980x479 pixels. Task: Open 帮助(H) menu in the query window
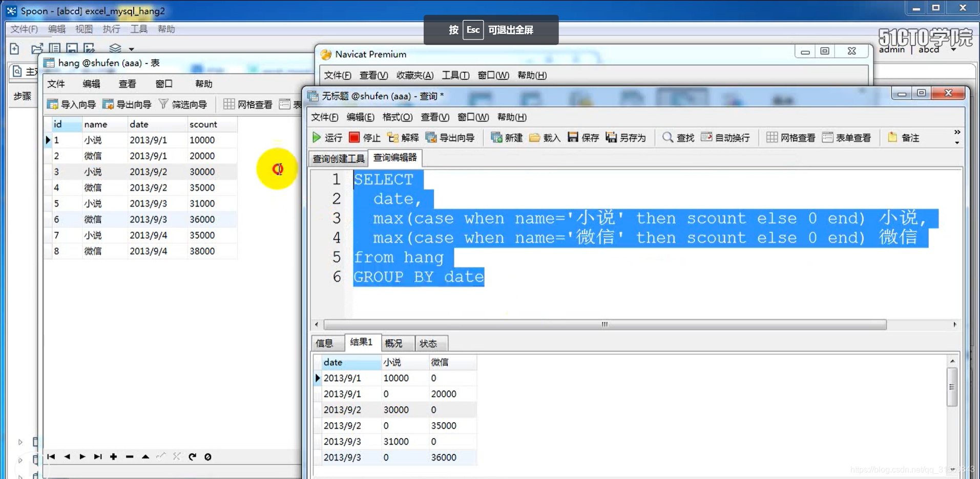(x=512, y=117)
